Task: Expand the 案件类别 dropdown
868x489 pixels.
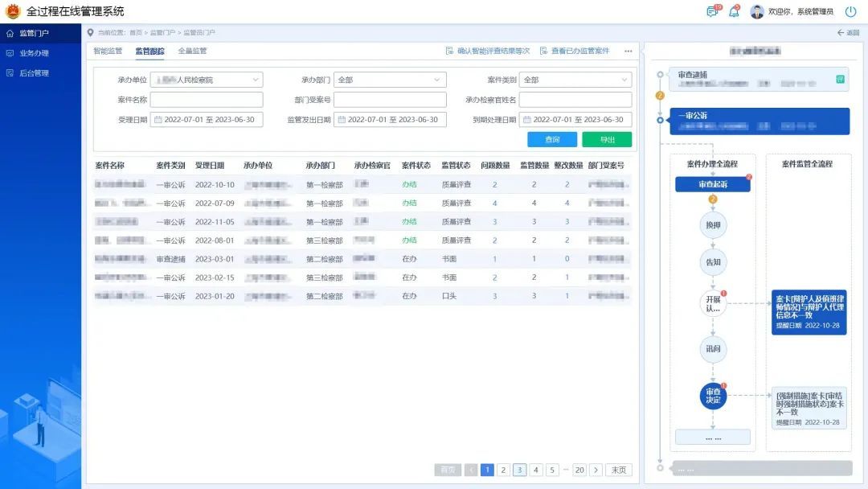Action: coord(575,80)
